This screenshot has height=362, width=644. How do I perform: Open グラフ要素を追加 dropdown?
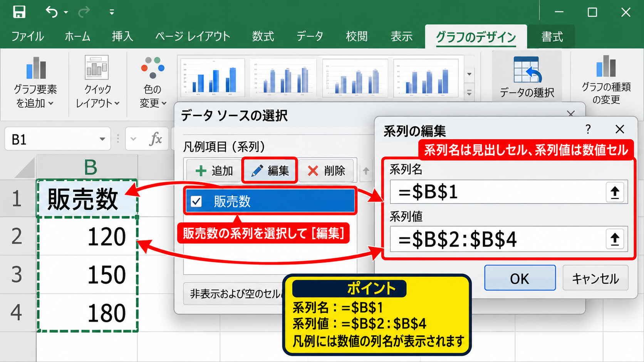[35, 83]
